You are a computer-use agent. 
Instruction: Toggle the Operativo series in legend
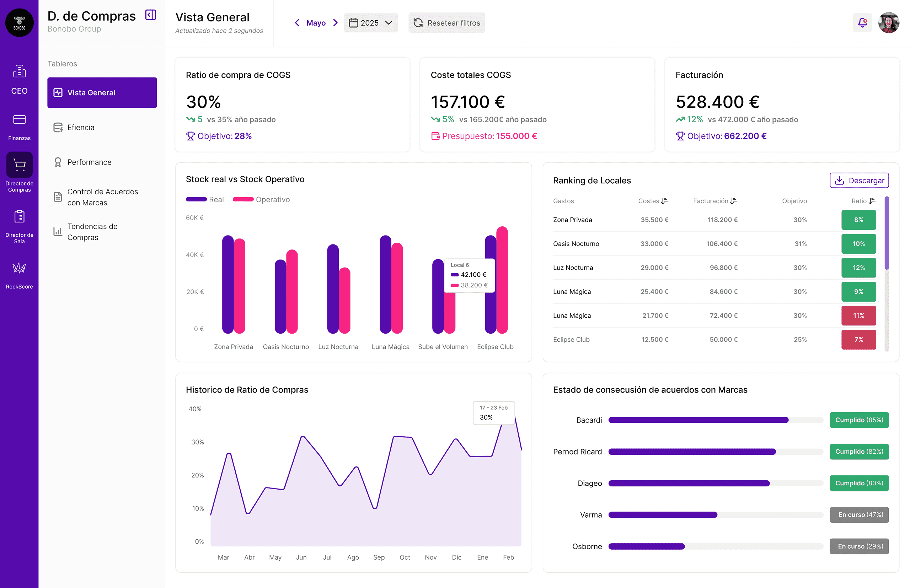pyautogui.click(x=261, y=199)
